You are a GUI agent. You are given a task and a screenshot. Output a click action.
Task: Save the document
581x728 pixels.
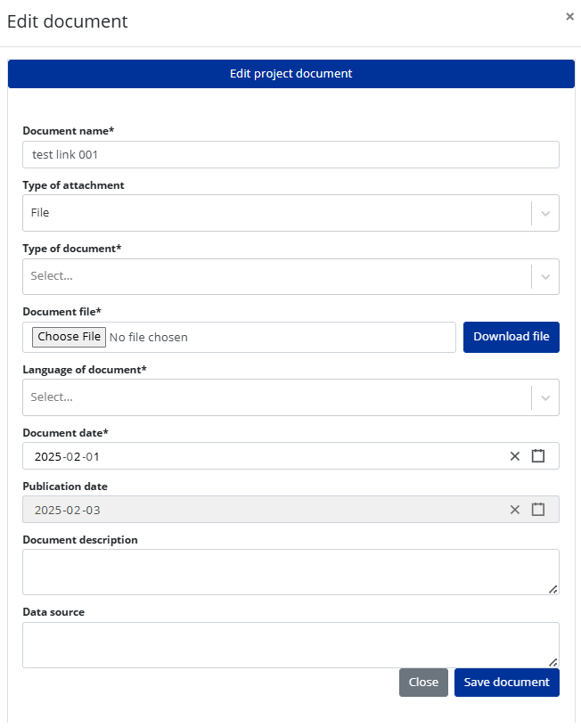point(506,683)
